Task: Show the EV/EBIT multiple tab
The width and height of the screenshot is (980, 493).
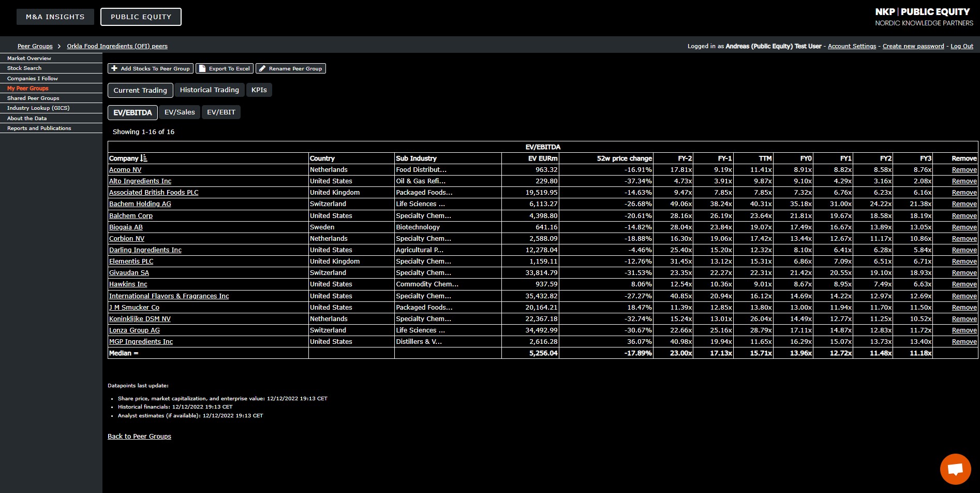Action: pyautogui.click(x=221, y=112)
